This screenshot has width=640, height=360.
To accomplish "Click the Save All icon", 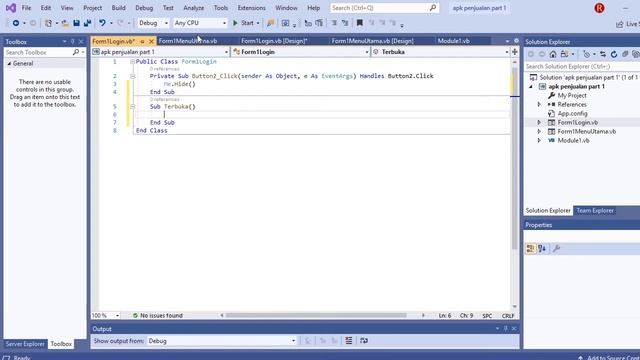I will [87, 23].
